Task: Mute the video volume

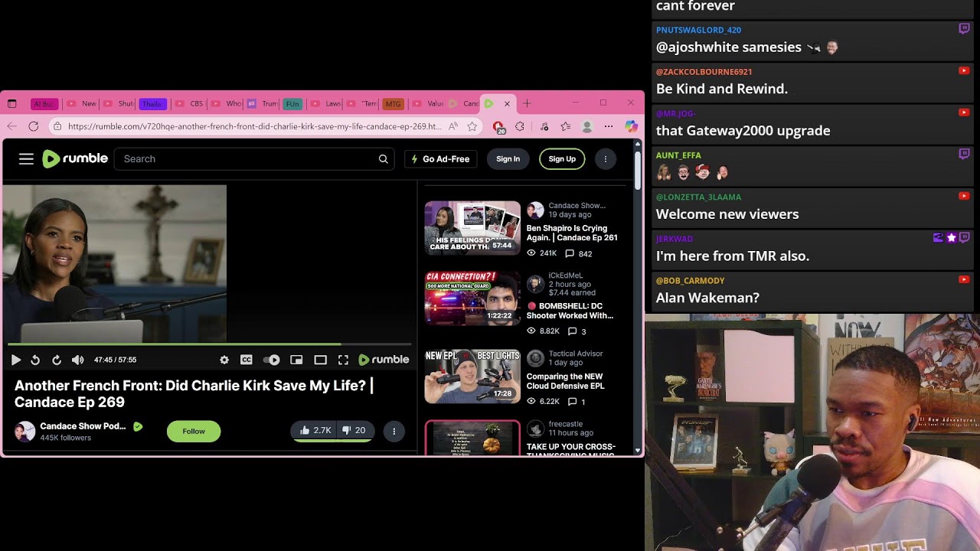Action: click(77, 360)
